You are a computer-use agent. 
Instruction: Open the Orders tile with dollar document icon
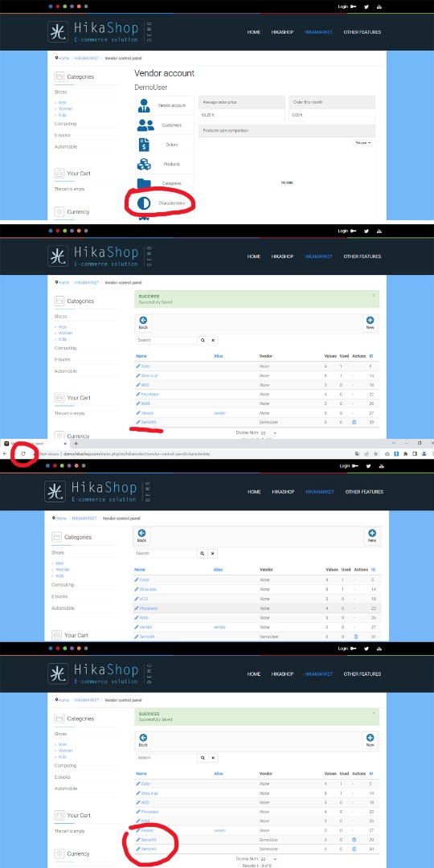pos(165,145)
